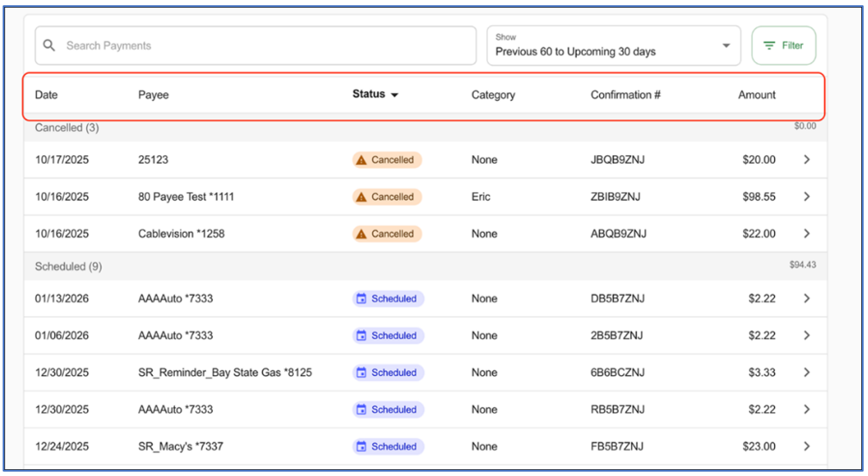Click the Filter button

tap(783, 46)
